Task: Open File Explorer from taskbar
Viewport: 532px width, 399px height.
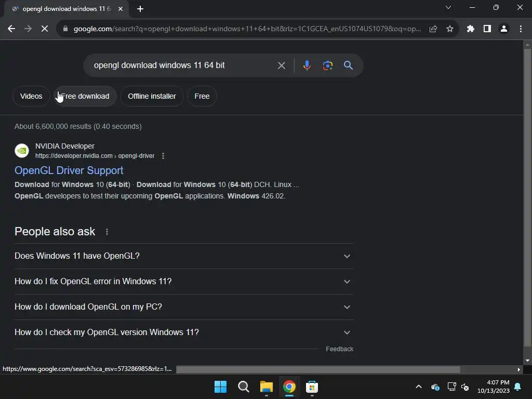Action: click(267, 387)
